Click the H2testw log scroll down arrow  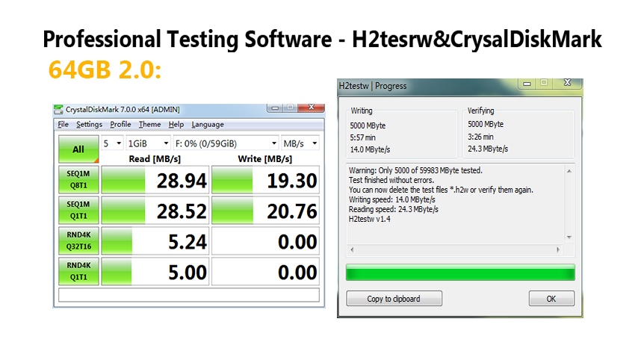tap(569, 237)
